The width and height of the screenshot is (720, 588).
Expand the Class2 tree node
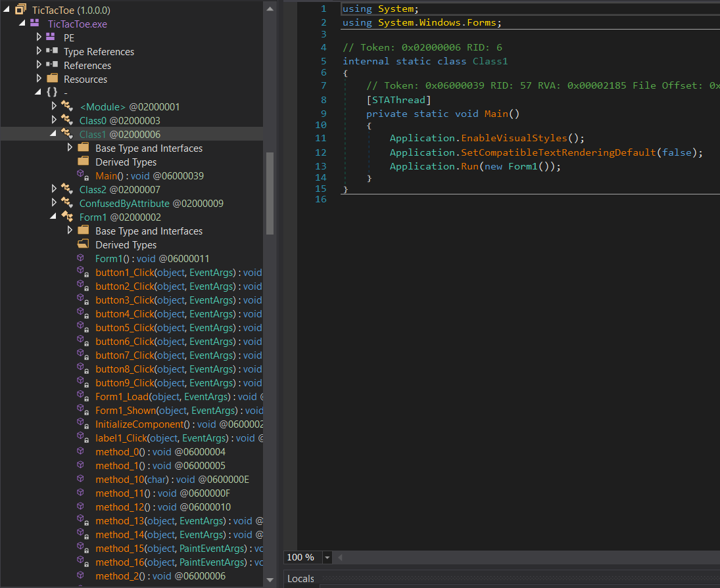coord(55,189)
